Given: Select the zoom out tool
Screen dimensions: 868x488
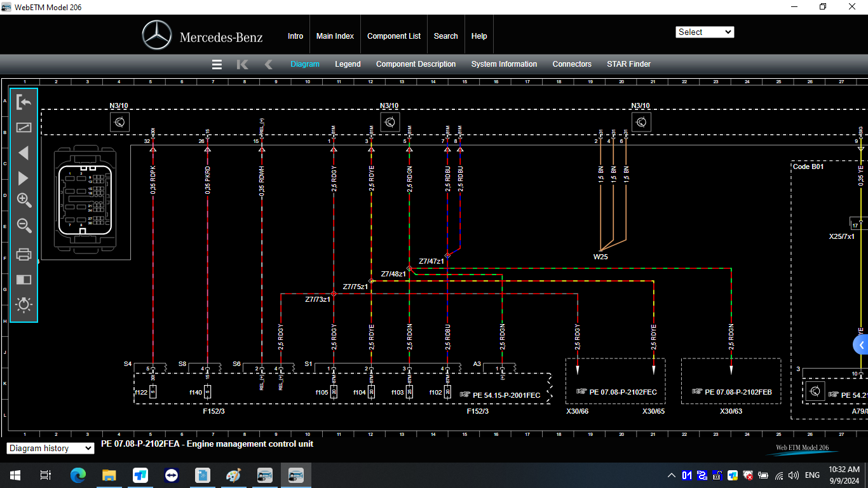Looking at the screenshot, I should coord(24,226).
